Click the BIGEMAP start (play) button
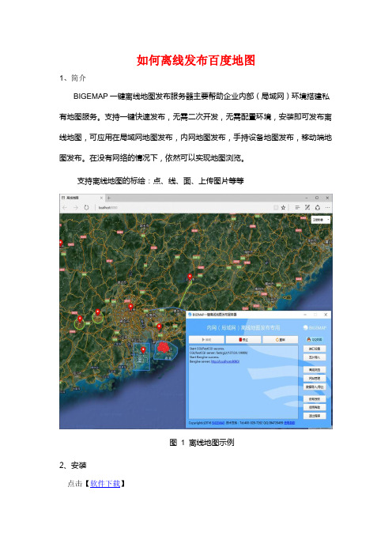The width and height of the screenshot is (392, 555). click(x=206, y=339)
